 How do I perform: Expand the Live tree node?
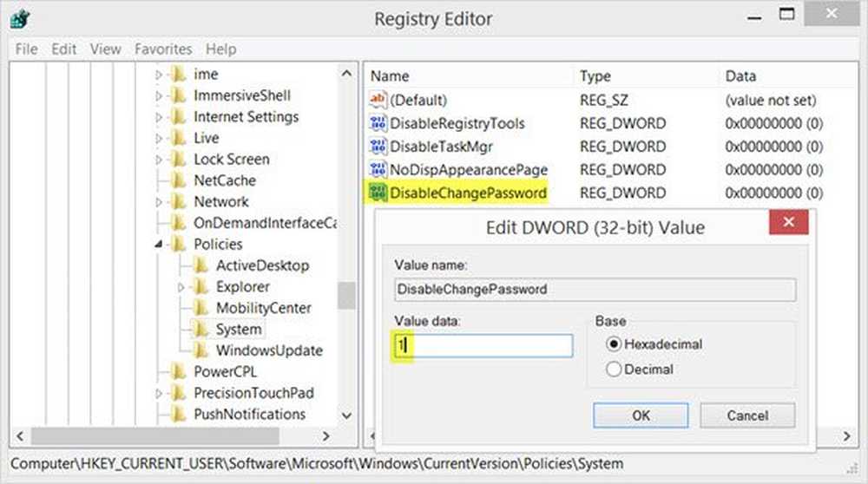pyautogui.click(x=159, y=138)
